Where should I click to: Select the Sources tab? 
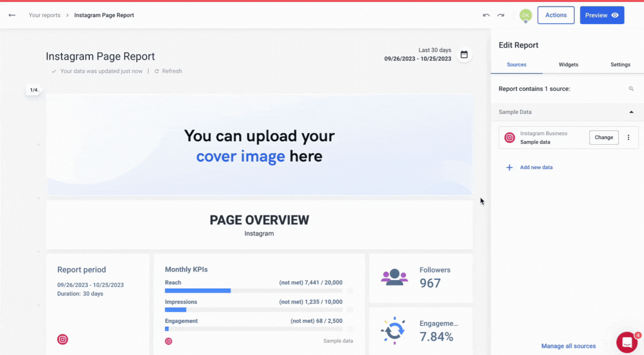tap(516, 65)
